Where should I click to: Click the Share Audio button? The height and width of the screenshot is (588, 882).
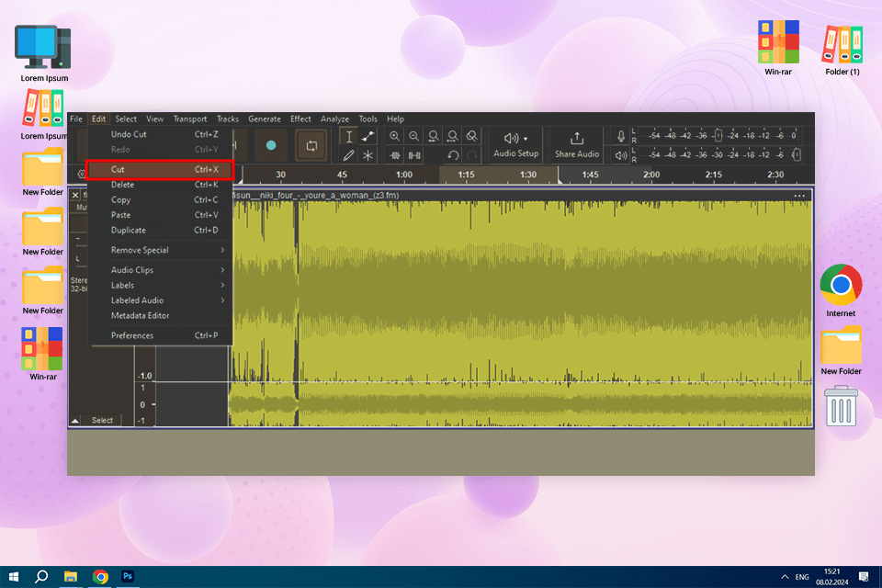[577, 145]
